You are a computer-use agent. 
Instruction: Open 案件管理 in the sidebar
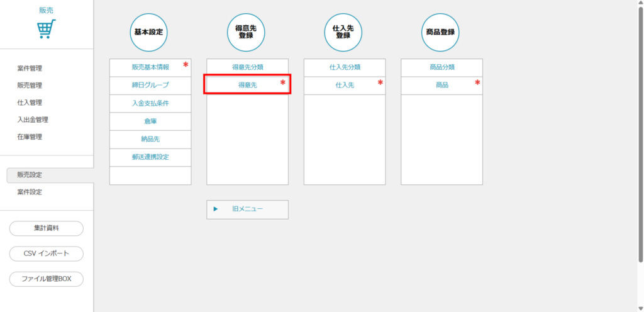tap(30, 69)
